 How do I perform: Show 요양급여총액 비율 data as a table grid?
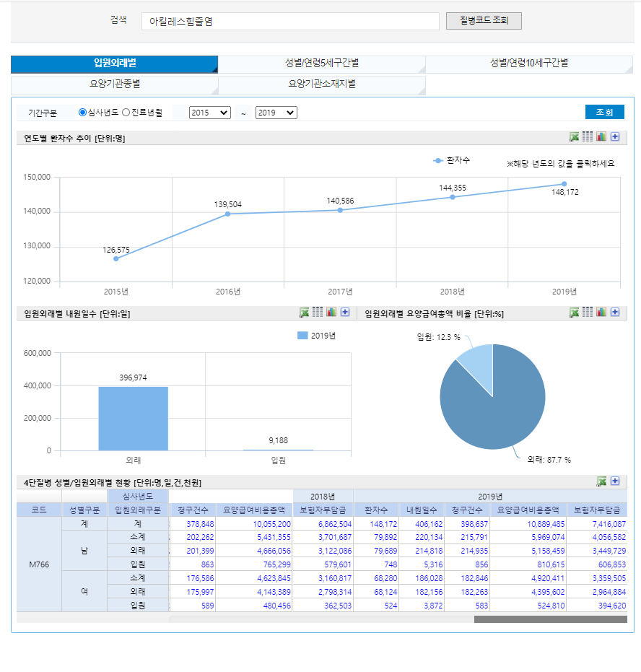[x=588, y=313]
